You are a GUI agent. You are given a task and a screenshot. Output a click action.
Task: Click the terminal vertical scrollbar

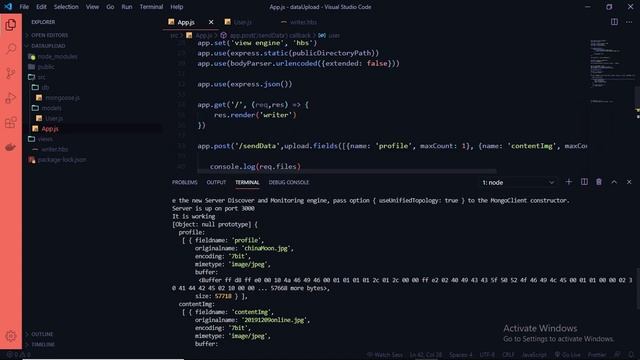(638, 288)
